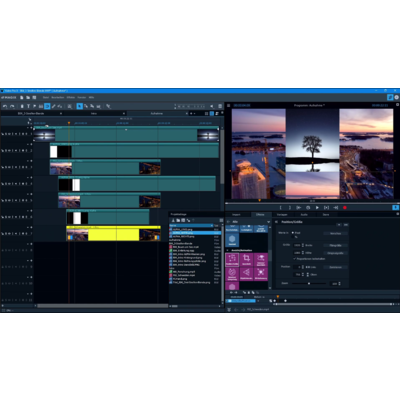Click the Original size button

[335, 253]
